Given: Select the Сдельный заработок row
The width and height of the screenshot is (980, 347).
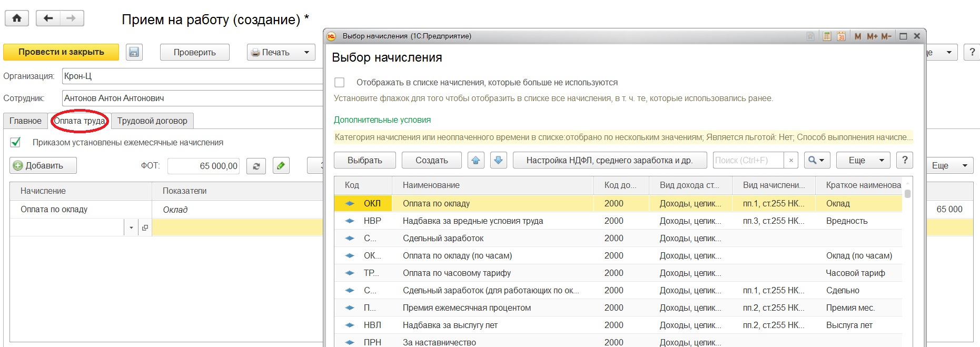Looking at the screenshot, I should pos(618,238).
